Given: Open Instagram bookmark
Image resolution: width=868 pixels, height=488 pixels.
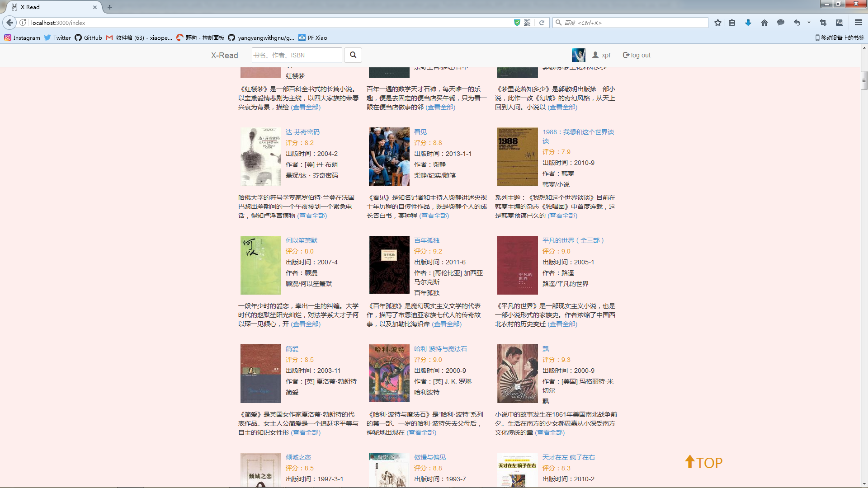Looking at the screenshot, I should pyautogui.click(x=22, y=38).
